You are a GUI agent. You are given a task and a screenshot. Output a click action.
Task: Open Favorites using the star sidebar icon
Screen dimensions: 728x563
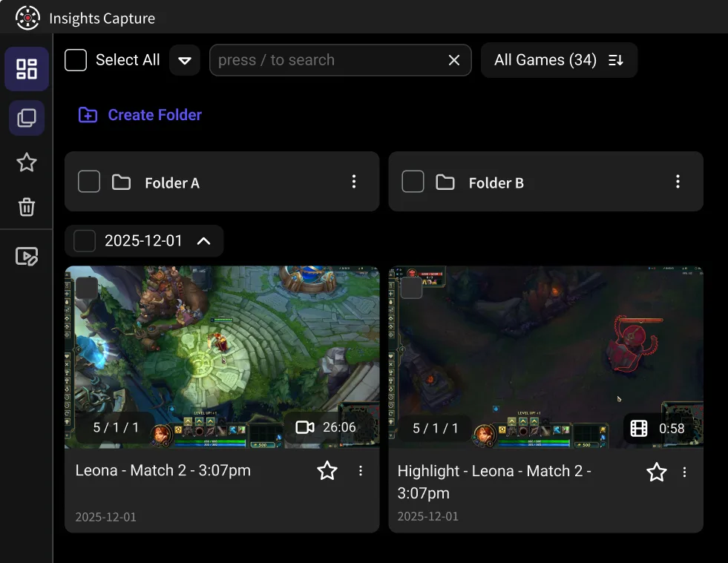(x=27, y=162)
